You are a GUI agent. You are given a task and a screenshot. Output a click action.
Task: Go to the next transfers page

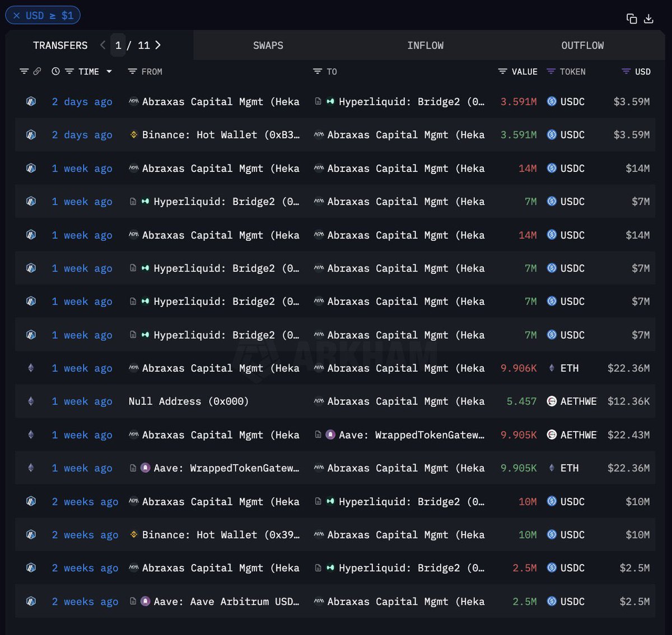pos(158,45)
